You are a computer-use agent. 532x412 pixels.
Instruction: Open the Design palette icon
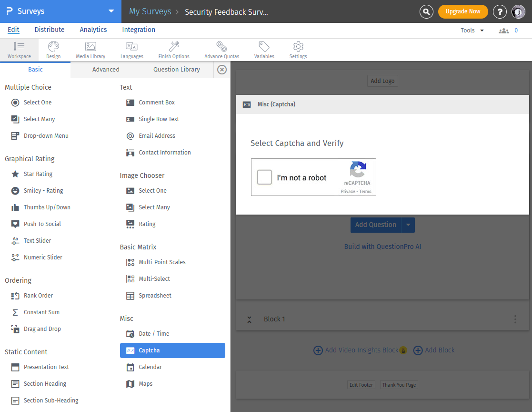(53, 50)
